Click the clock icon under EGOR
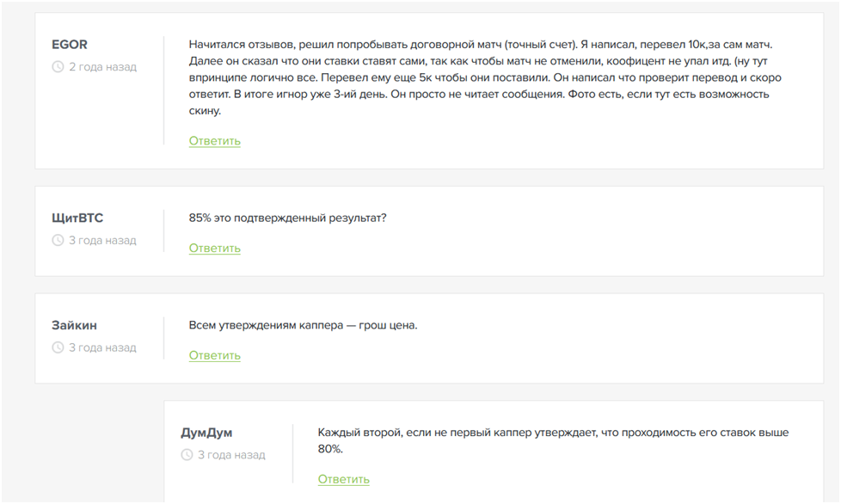This screenshot has height=504, width=841. (x=58, y=67)
